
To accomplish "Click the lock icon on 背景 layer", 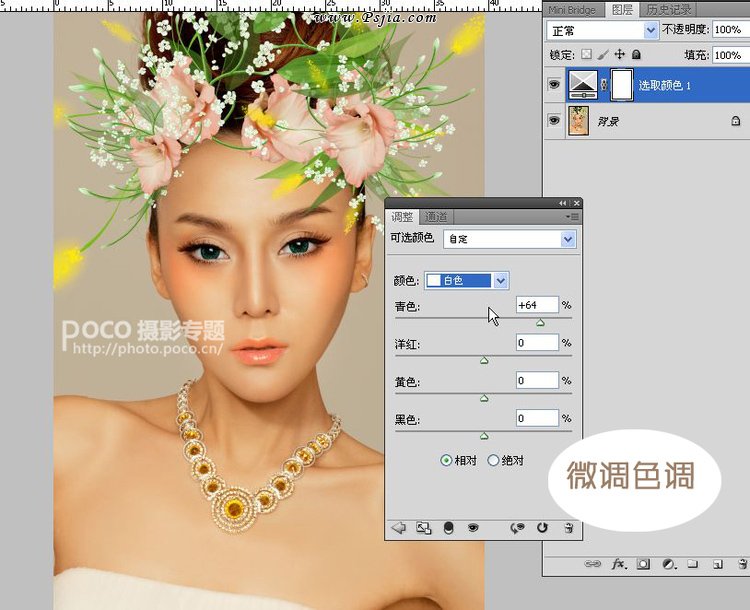I will tap(736, 121).
